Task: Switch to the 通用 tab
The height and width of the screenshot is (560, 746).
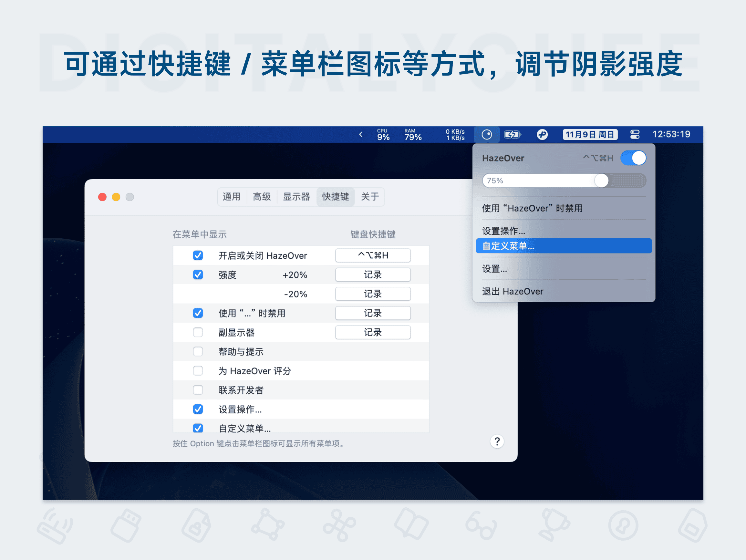Action: tap(232, 197)
